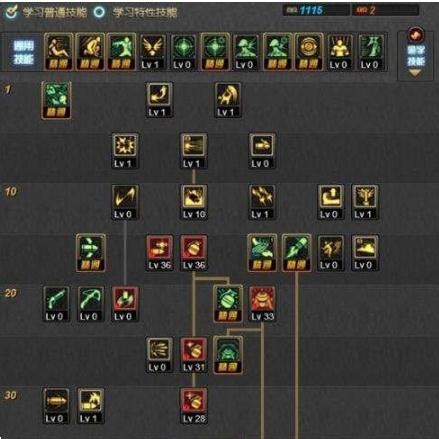Toggle the red round icon above the right panel
The width and height of the screenshot is (439, 439).
[416, 34]
